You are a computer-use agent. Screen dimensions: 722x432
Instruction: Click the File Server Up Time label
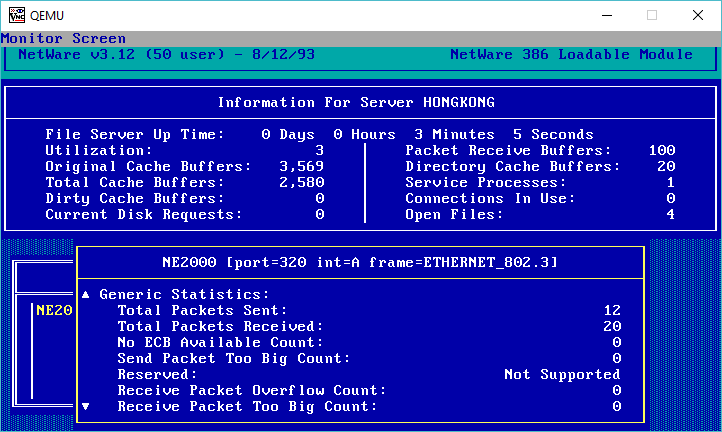click(135, 134)
